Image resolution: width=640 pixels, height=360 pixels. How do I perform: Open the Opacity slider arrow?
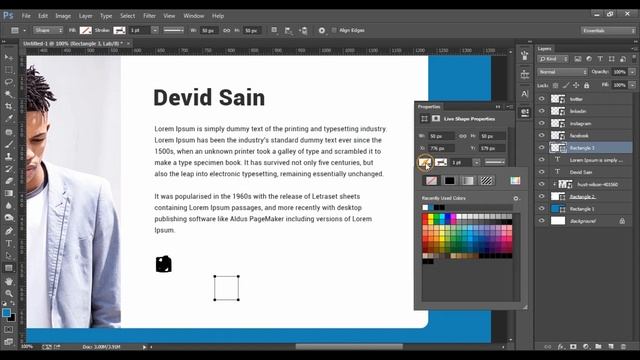632,72
